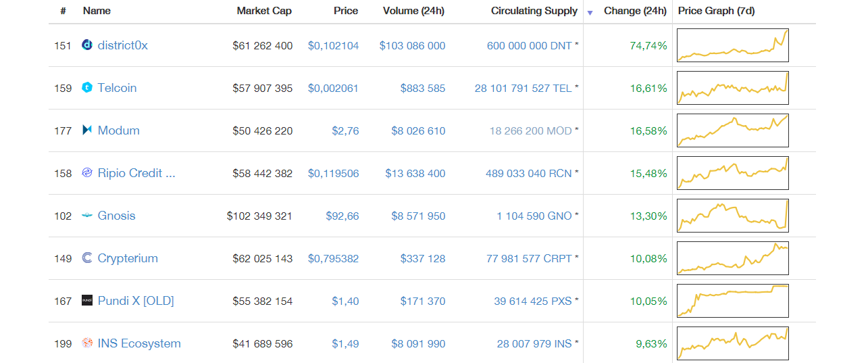Image resolution: width=868 pixels, height=363 pixels.
Task: Select Gnosis change value 13,30%
Action: (648, 216)
